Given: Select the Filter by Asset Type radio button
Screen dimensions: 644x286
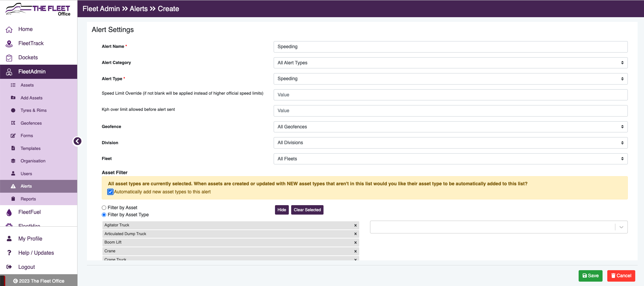Looking at the screenshot, I should coord(104,215).
